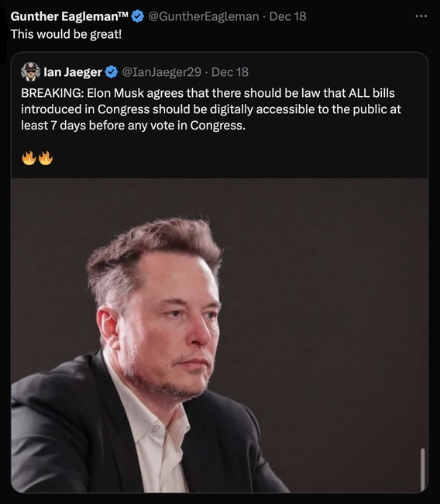The height and width of the screenshot is (504, 440).
Task: Open Dec 18 timestamp beside @IanJaeger29
Action: 230,72
